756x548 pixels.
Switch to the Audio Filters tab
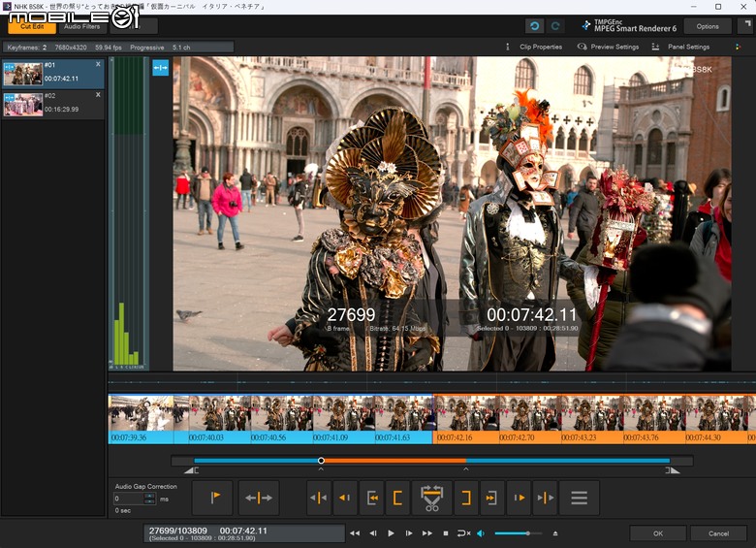tap(82, 26)
